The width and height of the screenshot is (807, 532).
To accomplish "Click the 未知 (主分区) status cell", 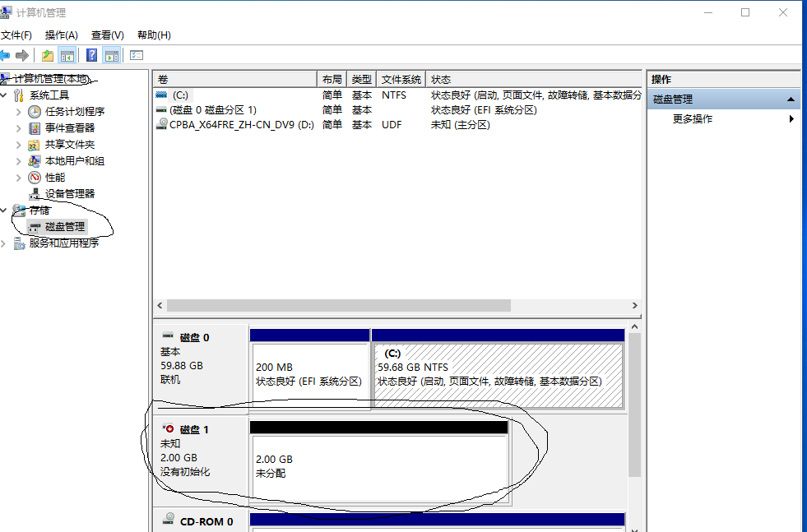I will click(460, 124).
